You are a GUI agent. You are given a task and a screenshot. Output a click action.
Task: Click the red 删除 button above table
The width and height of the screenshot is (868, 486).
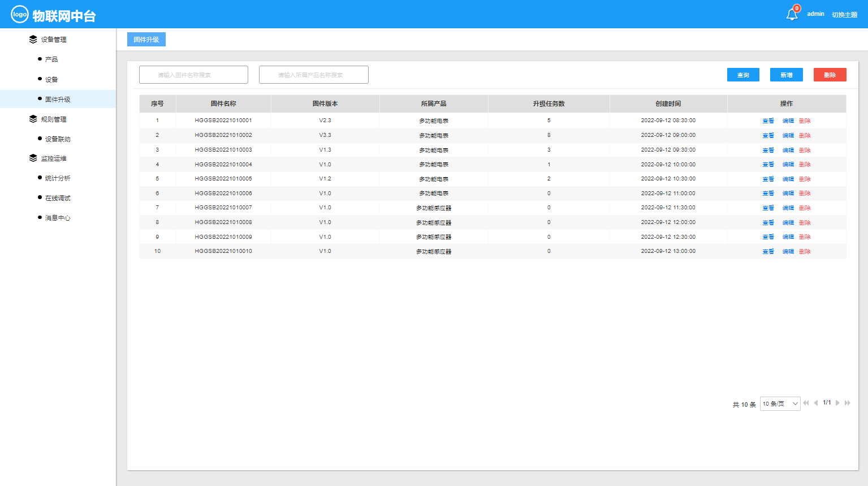[830, 75]
